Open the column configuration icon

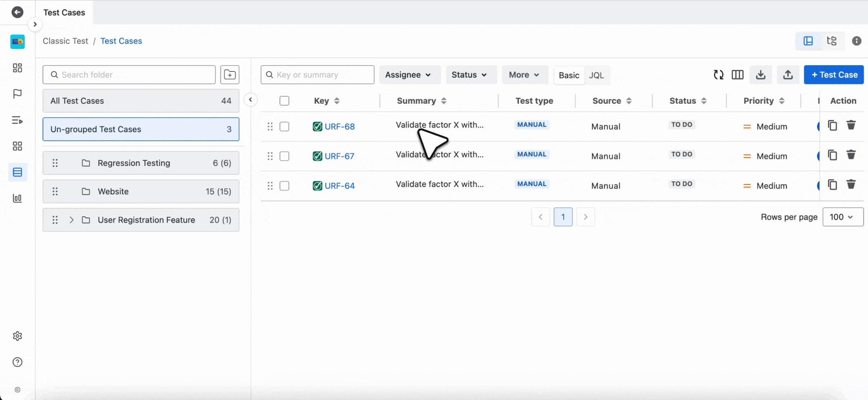737,75
